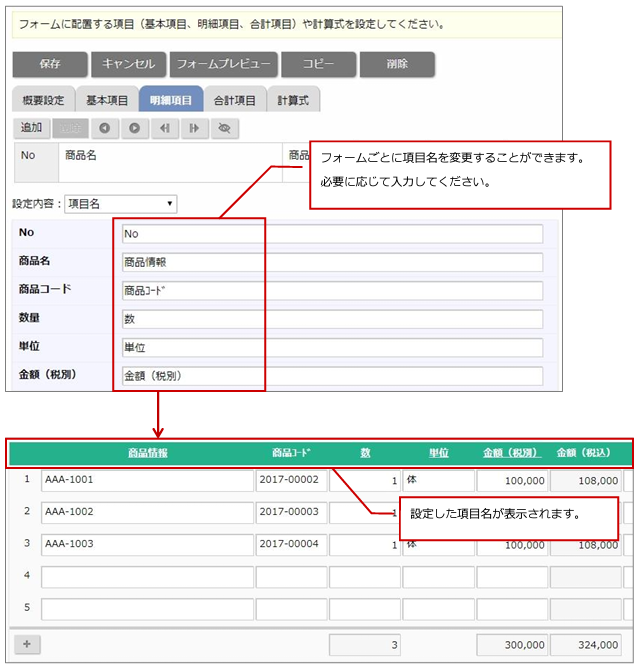
Task: Click the 商品ｺｰﾄﾞ input field in the settings form
Action: click(x=332, y=291)
